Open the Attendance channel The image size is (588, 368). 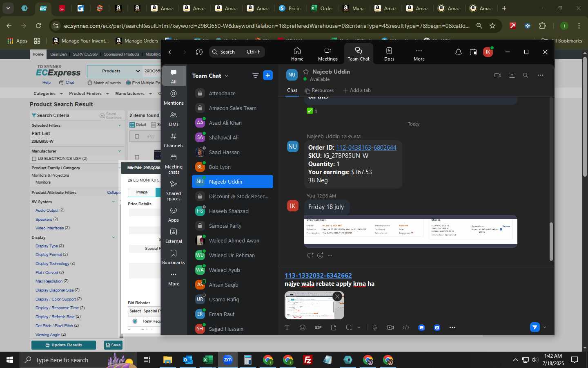[232, 93]
